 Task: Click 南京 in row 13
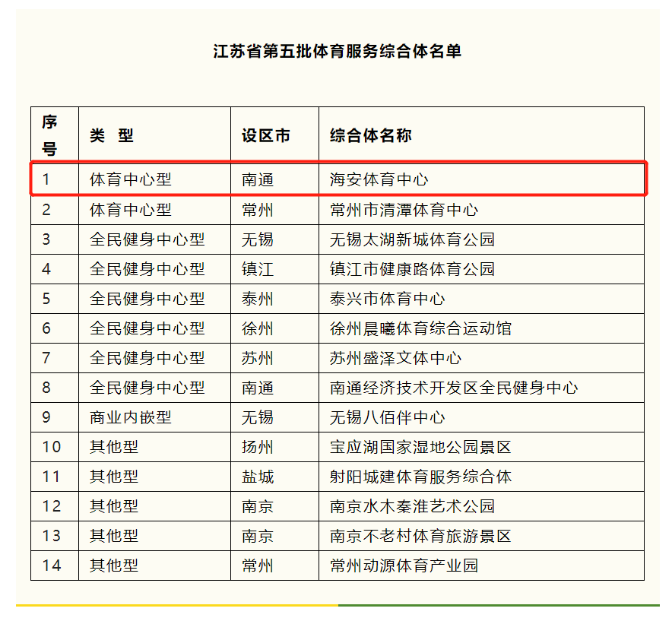258,536
